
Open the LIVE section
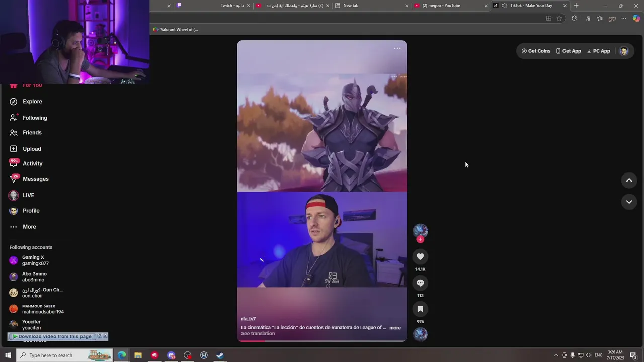tap(22, 195)
